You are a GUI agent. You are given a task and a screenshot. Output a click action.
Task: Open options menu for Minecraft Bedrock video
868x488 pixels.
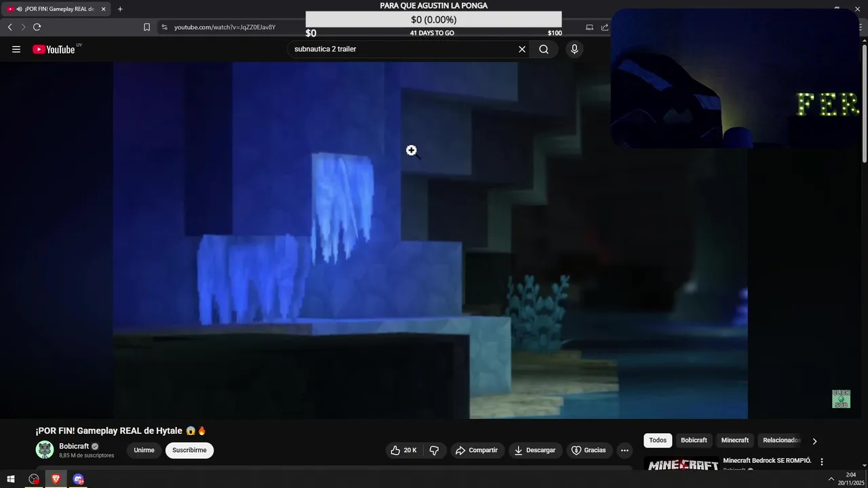pos(822,462)
